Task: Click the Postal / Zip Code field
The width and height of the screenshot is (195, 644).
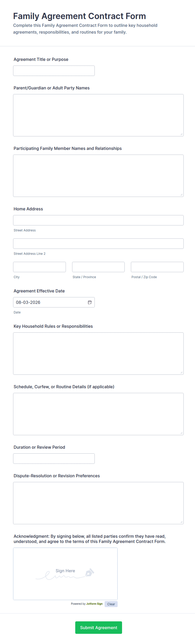Action: coord(157,267)
